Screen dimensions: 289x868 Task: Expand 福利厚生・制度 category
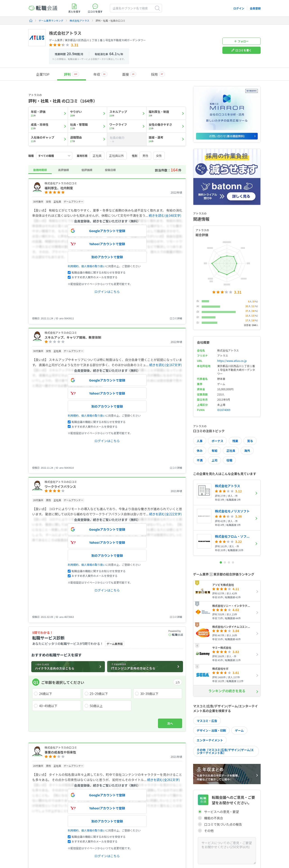coord(166,114)
